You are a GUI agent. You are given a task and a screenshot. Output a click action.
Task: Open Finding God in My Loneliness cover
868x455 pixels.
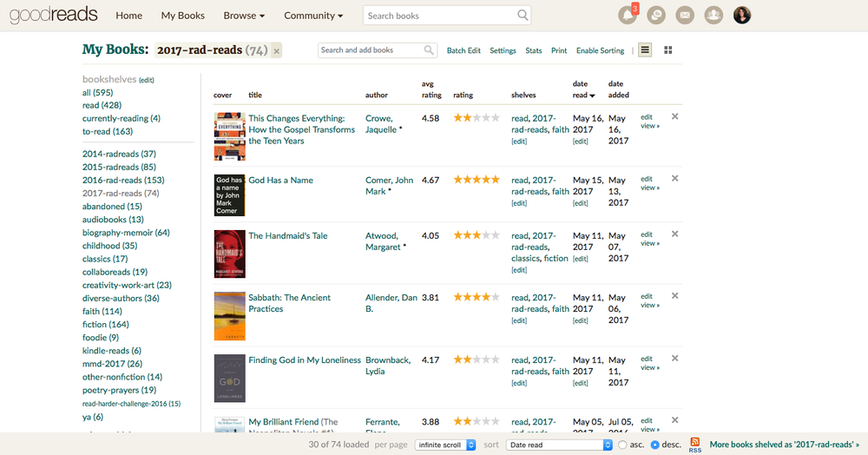(230, 378)
